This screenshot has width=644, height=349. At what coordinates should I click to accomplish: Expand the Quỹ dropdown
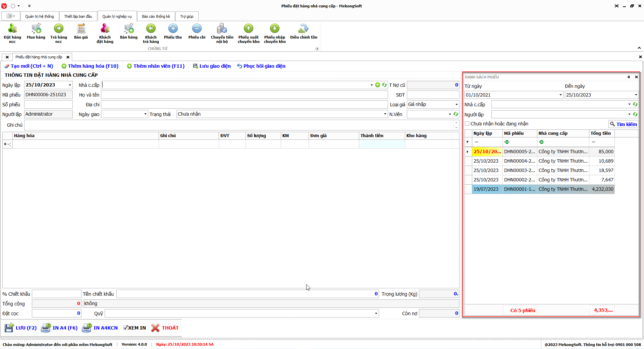tap(376, 313)
